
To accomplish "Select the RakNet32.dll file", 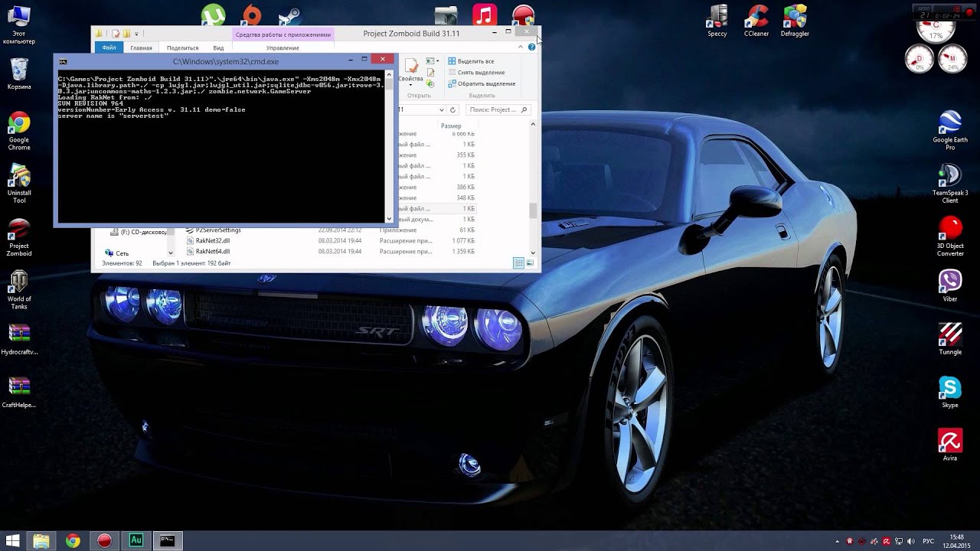I will (212, 240).
